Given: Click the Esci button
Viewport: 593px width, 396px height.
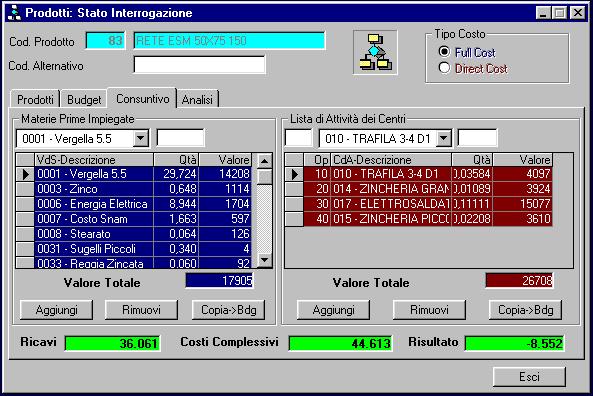Looking at the screenshot, I should (x=529, y=377).
